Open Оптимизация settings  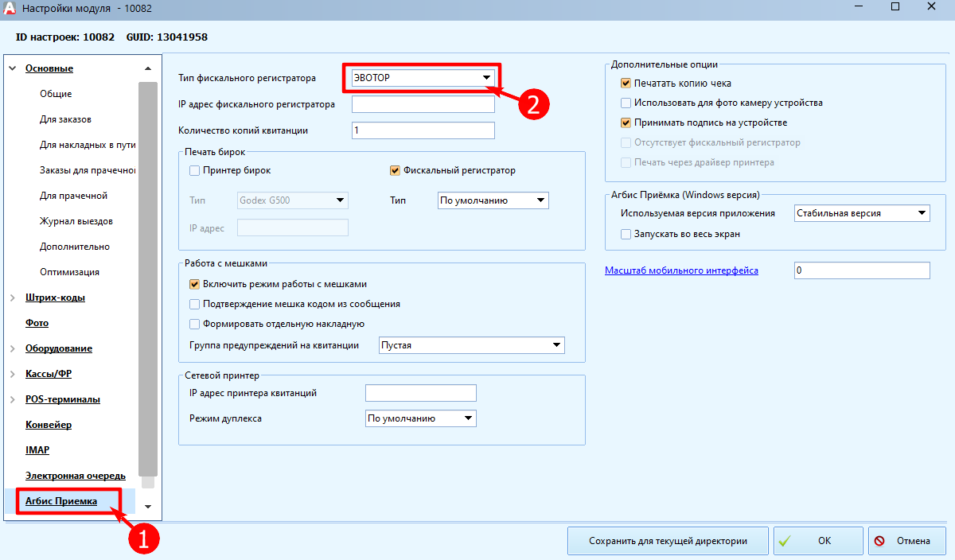coord(69,272)
